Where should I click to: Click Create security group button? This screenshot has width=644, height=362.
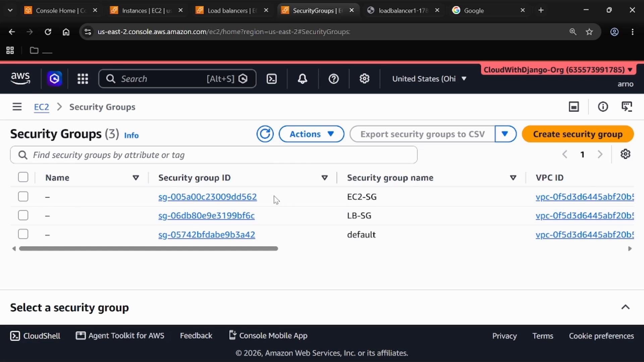[x=578, y=134]
